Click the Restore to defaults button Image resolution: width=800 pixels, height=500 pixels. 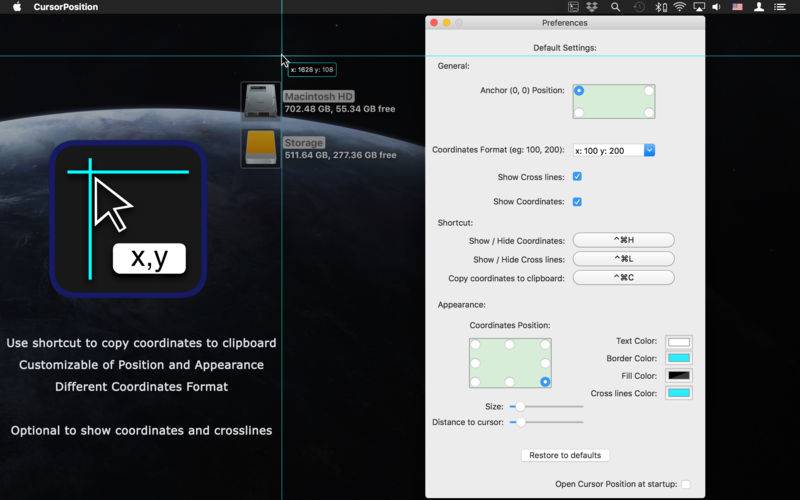coord(565,455)
